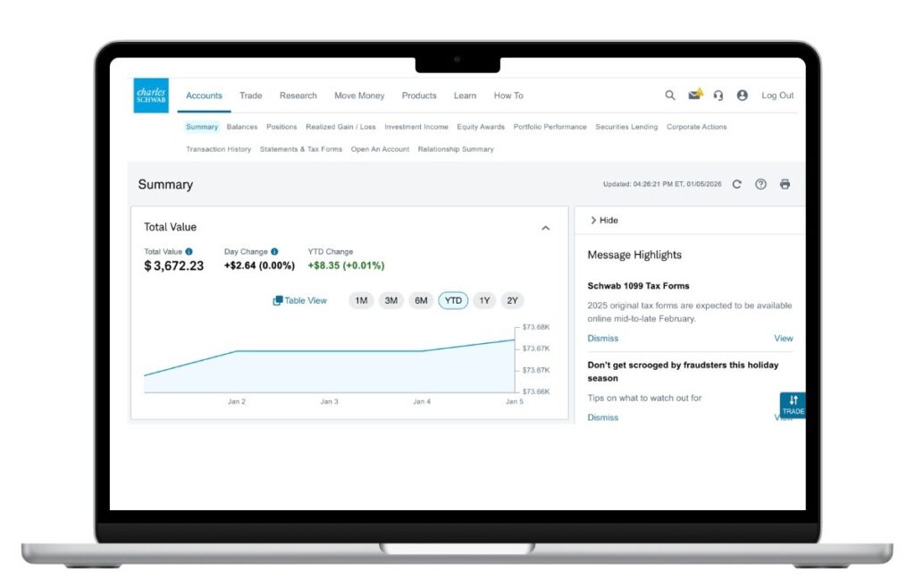
Task: Print the summary page
Action: pyautogui.click(x=785, y=185)
